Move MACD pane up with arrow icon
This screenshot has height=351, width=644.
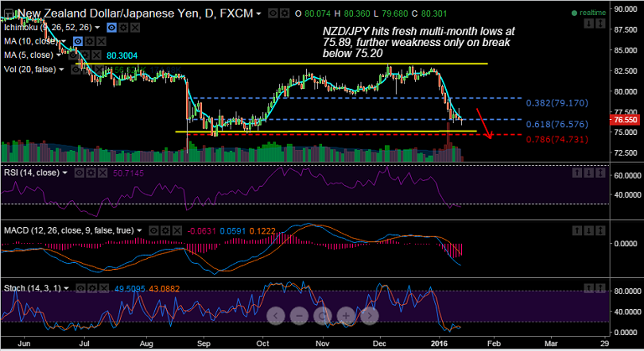click(577, 230)
